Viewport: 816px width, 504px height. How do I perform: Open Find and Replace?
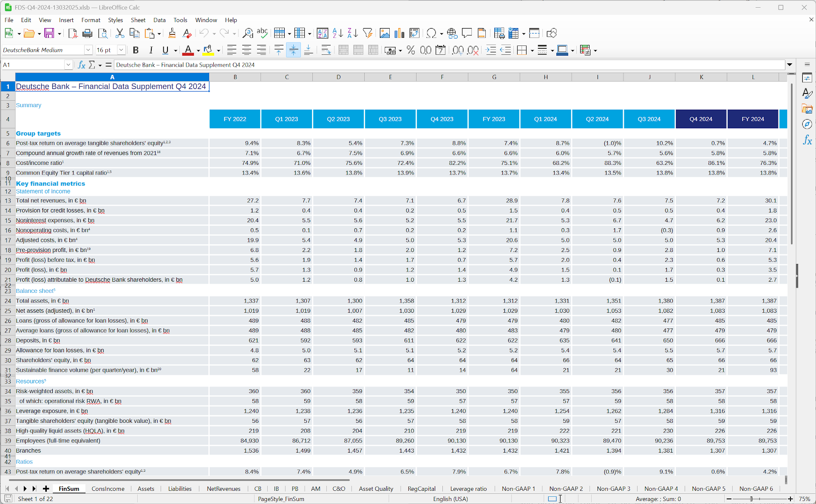(248, 33)
